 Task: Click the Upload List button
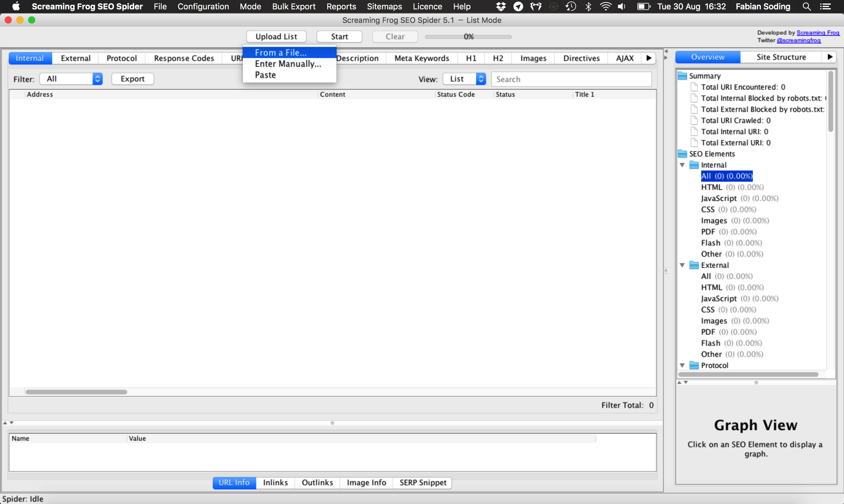(x=276, y=37)
